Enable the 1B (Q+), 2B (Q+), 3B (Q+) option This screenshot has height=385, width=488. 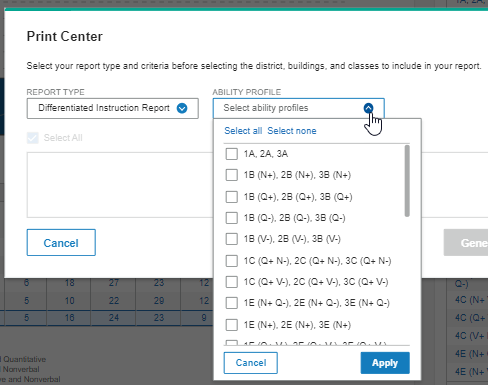click(232, 197)
